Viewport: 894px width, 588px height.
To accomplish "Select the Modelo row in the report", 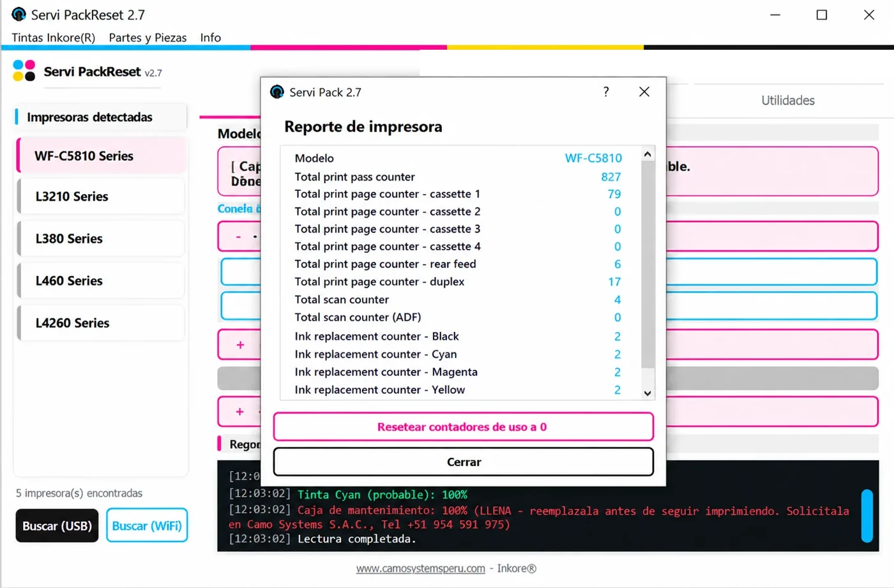I will coord(461,158).
